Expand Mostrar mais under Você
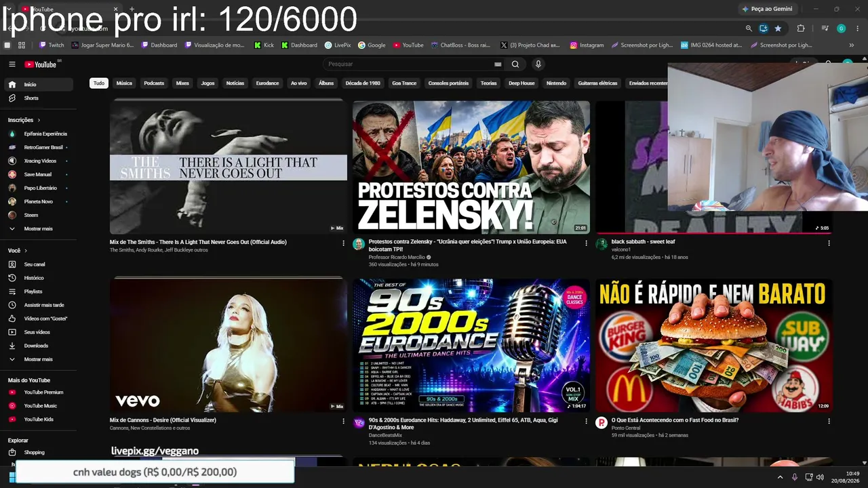This screenshot has height=488, width=868. (39, 359)
